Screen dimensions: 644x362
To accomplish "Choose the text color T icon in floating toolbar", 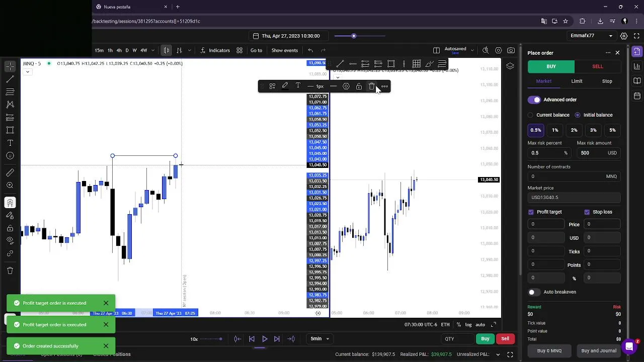I will [298, 86].
